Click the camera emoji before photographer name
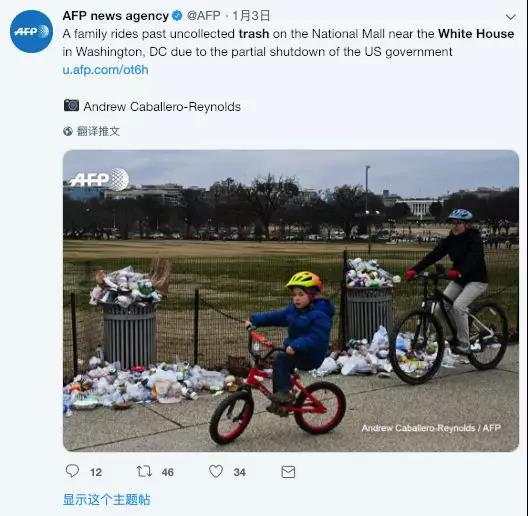 [x=71, y=106]
